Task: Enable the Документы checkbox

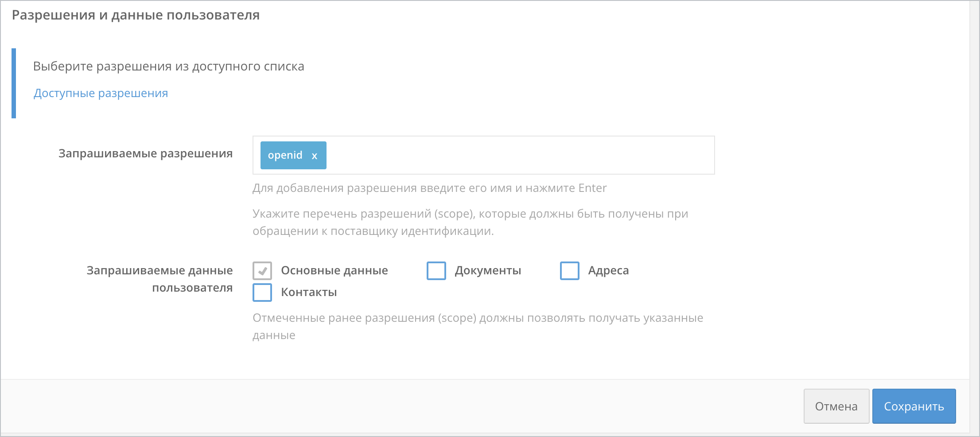Action: [436, 270]
